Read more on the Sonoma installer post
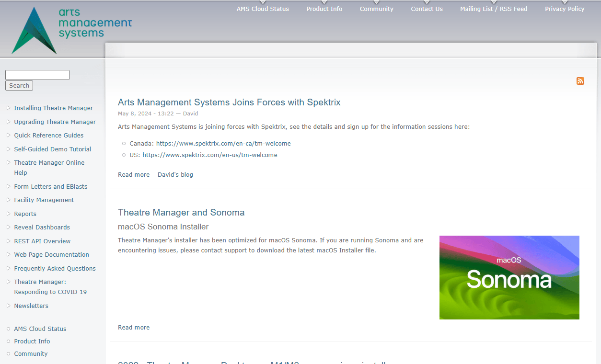 pyautogui.click(x=134, y=327)
